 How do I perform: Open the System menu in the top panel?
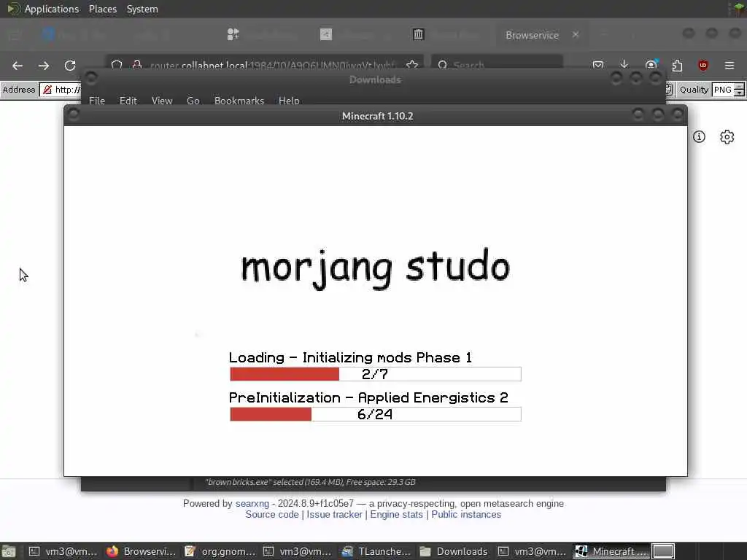click(142, 9)
